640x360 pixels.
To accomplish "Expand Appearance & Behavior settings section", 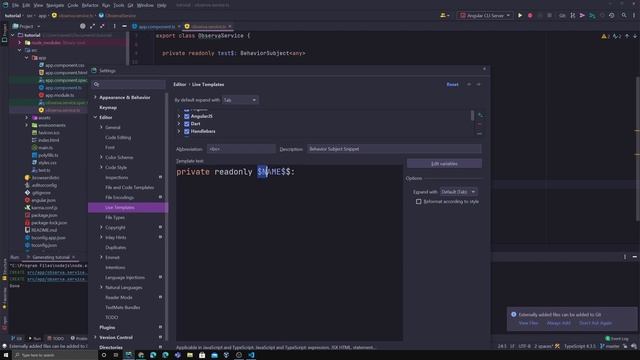I will [96, 98].
